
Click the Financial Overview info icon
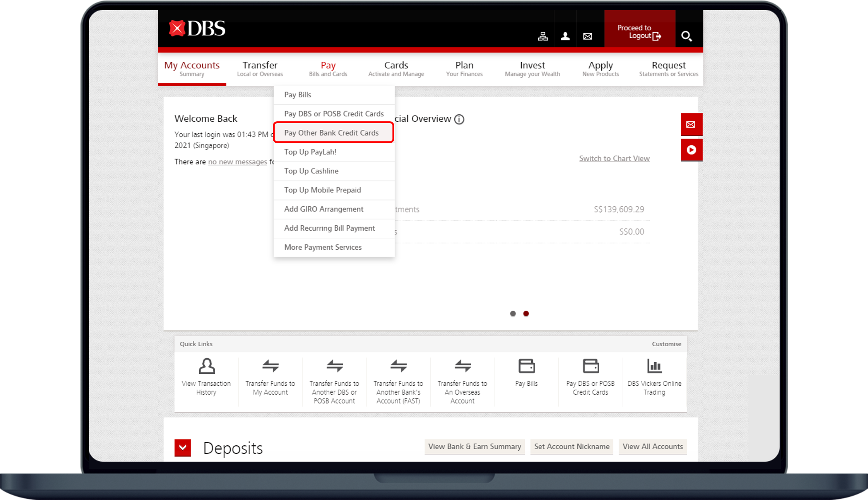click(459, 119)
